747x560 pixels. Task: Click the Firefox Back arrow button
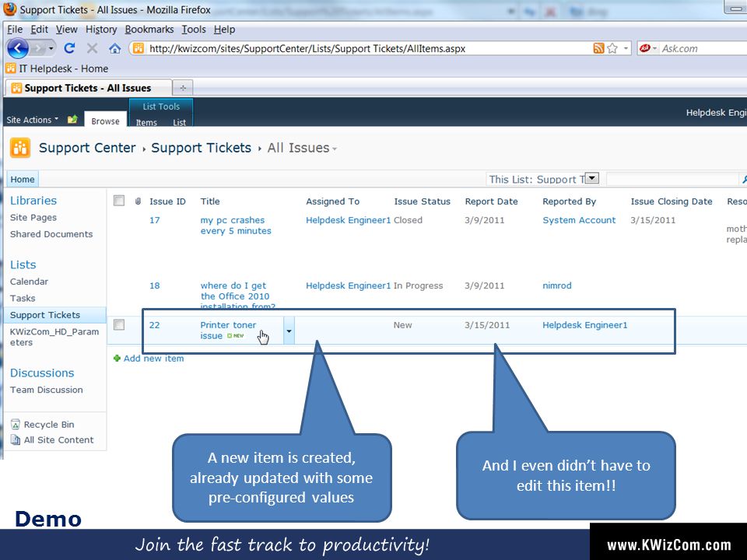[18, 48]
